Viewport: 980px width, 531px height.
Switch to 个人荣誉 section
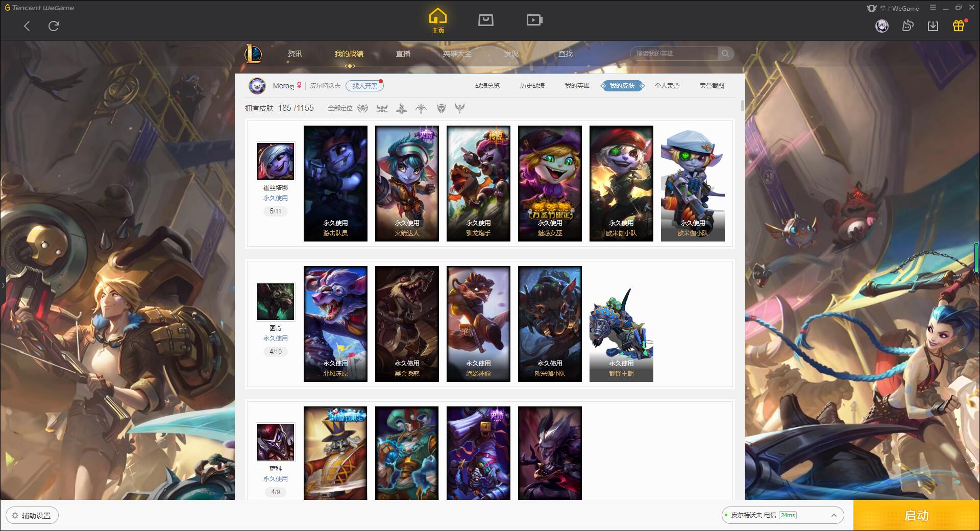667,86
